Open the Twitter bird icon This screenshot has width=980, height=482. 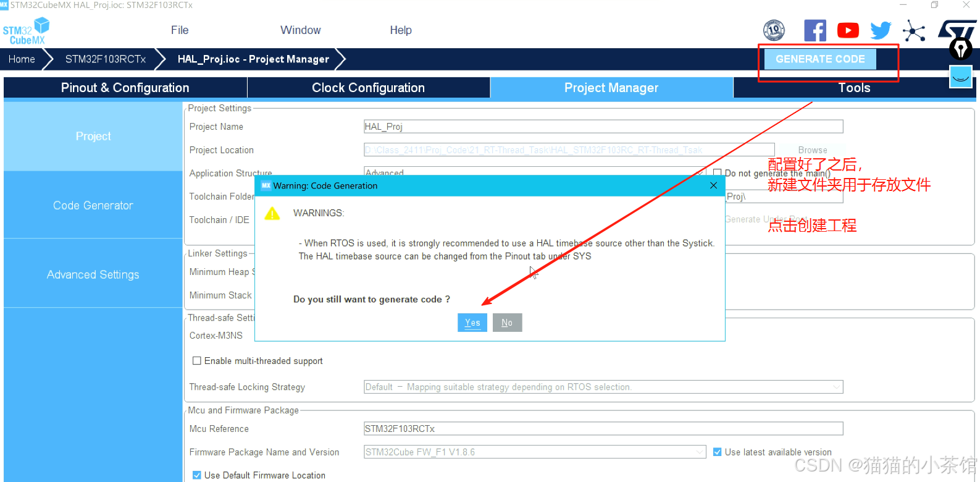tap(881, 30)
